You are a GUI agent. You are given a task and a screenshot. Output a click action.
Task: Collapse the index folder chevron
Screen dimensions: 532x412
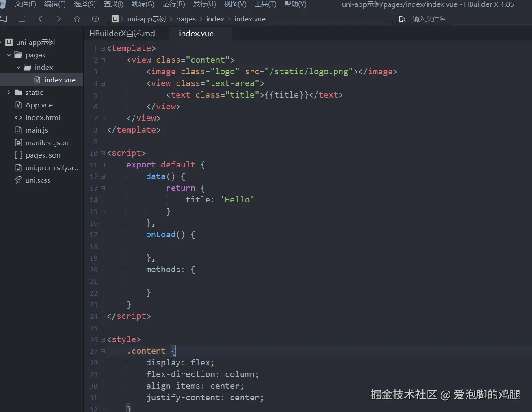[x=18, y=68]
